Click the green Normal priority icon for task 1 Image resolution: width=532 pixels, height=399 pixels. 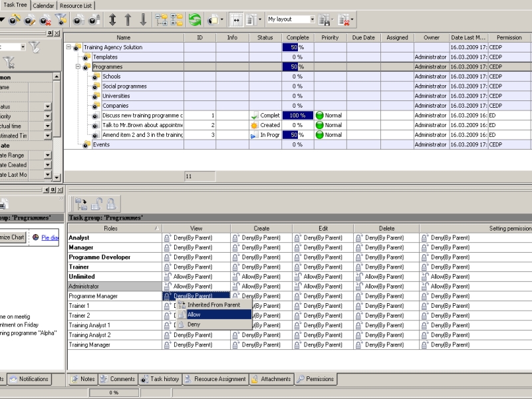[320, 115]
